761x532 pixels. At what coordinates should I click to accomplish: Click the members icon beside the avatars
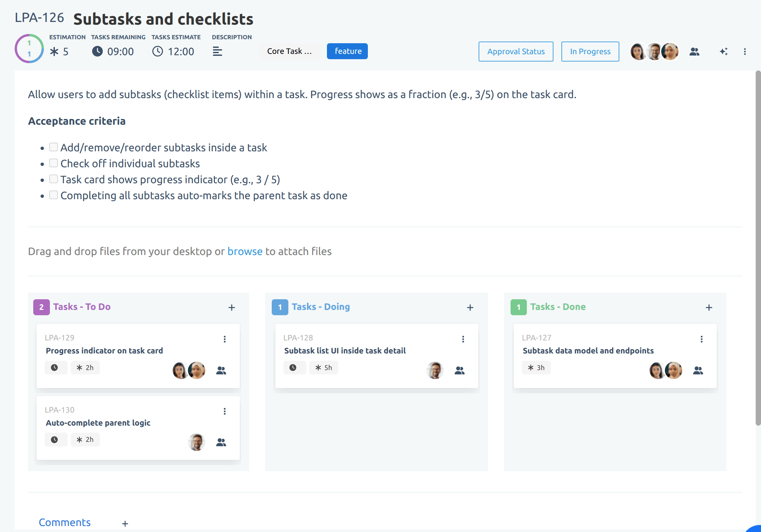coord(695,51)
